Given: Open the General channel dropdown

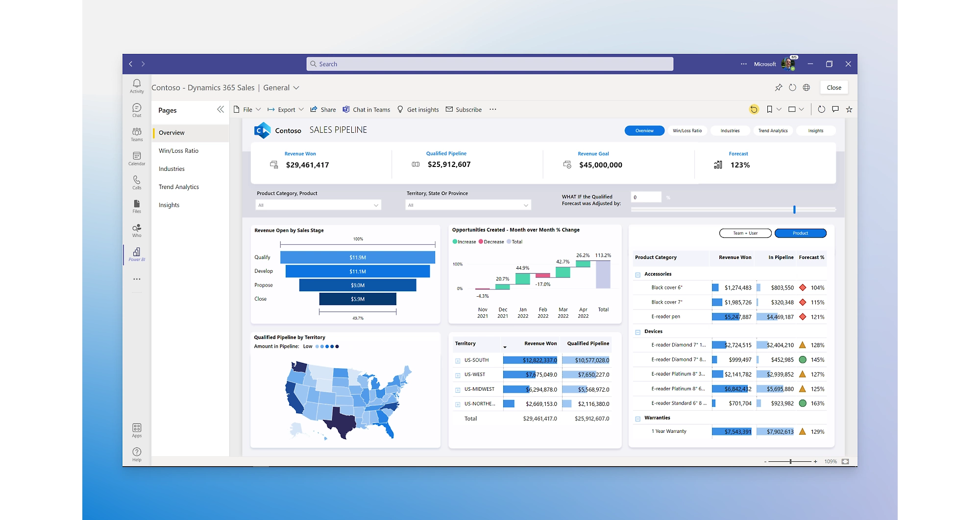Looking at the screenshot, I should (x=281, y=88).
